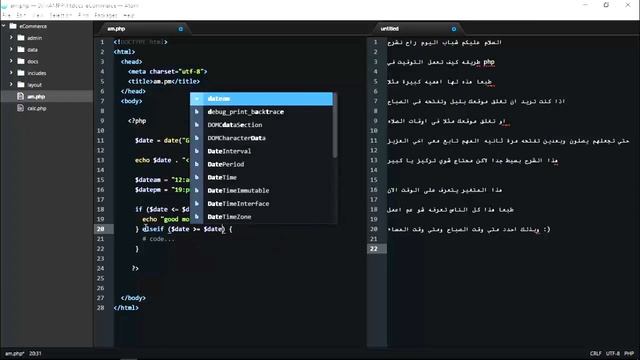The image size is (640, 360).
Task: Choose DOMCharacterData from autocomplete list
Action: 261,138
